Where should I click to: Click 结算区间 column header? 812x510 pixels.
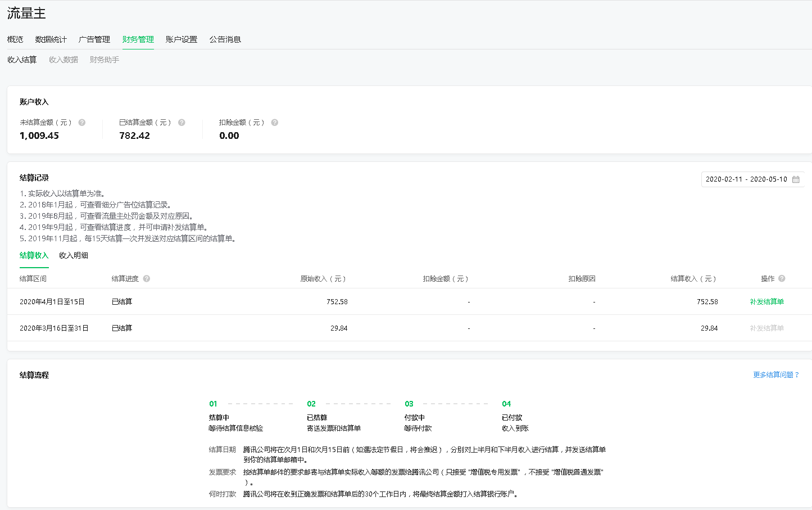[x=33, y=279]
